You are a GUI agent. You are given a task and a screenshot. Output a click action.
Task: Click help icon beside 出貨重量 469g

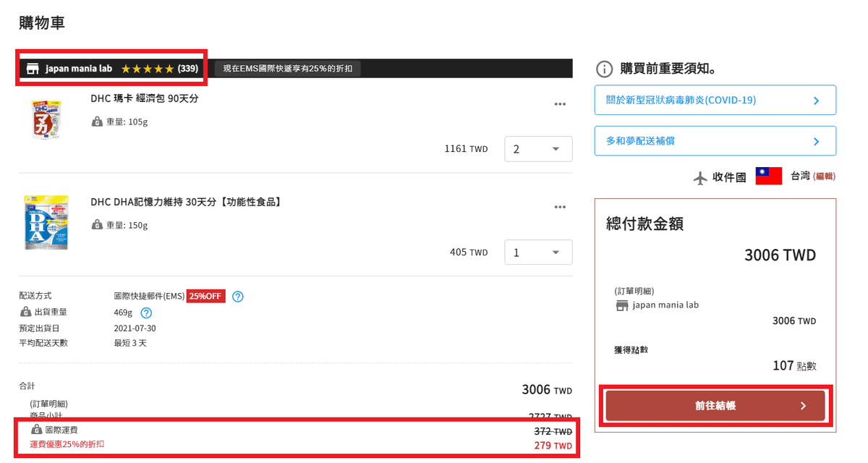pyautogui.click(x=145, y=313)
